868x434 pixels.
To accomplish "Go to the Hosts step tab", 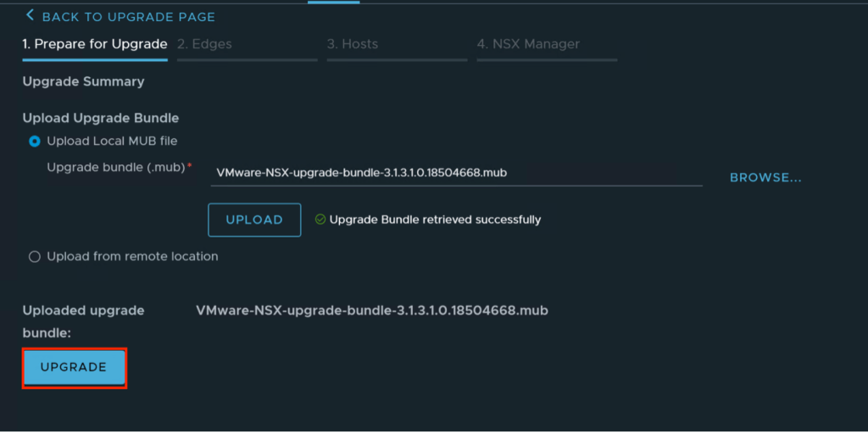I will pyautogui.click(x=353, y=44).
